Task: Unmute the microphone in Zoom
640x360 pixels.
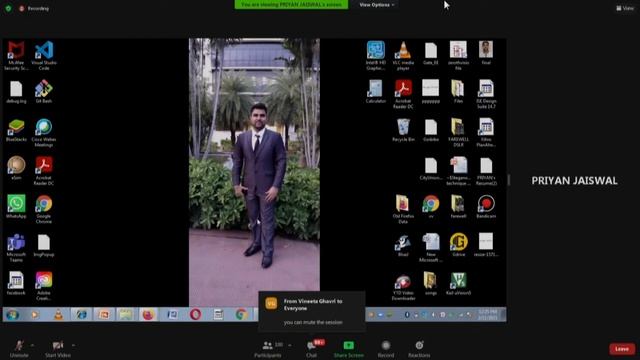Action: [19, 349]
